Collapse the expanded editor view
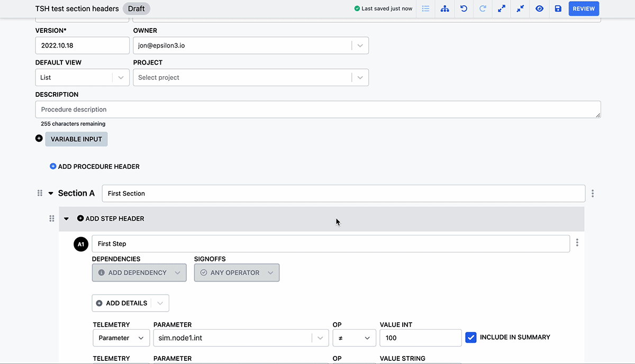 (520, 8)
